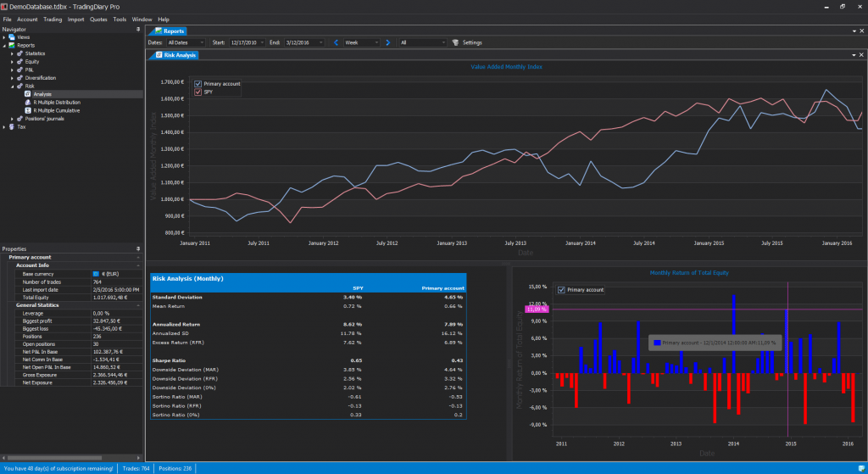Screen dimensions: 868x474
Task: Click the Risk Analysis tab icon
Action: tap(159, 55)
